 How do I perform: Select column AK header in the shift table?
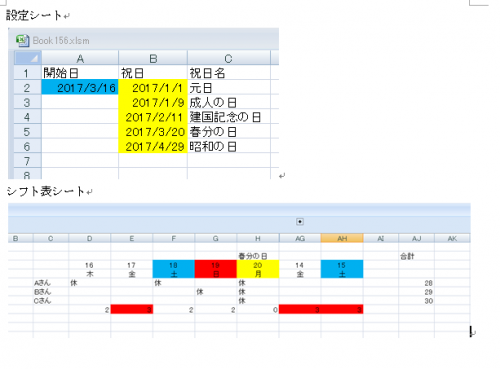coord(452,238)
